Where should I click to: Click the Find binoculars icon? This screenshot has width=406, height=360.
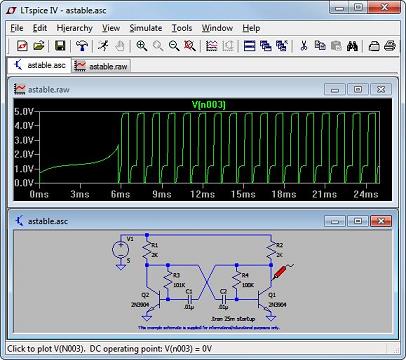click(x=352, y=46)
